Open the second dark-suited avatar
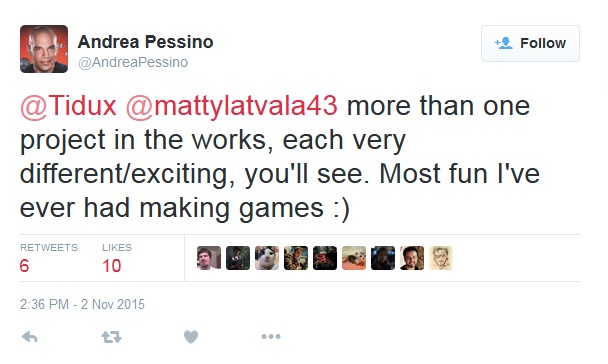Screen dimensions: 608x364 [238, 258]
